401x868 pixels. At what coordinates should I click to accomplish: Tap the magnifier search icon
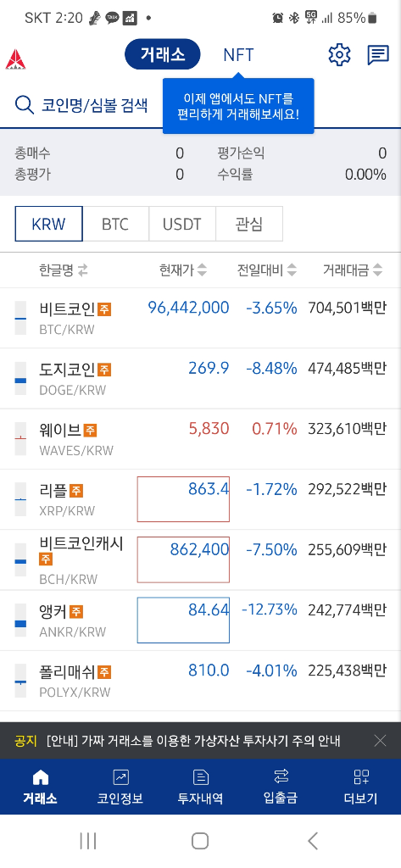pyautogui.click(x=25, y=104)
